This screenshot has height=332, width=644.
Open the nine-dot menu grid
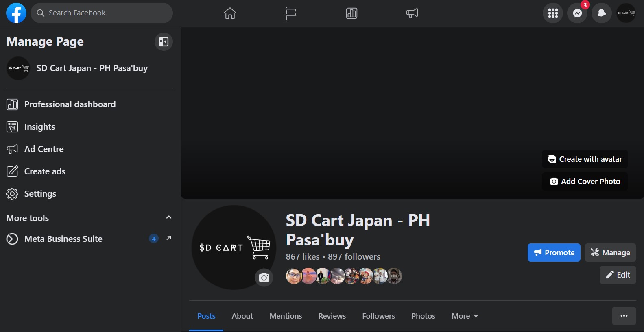click(x=553, y=13)
